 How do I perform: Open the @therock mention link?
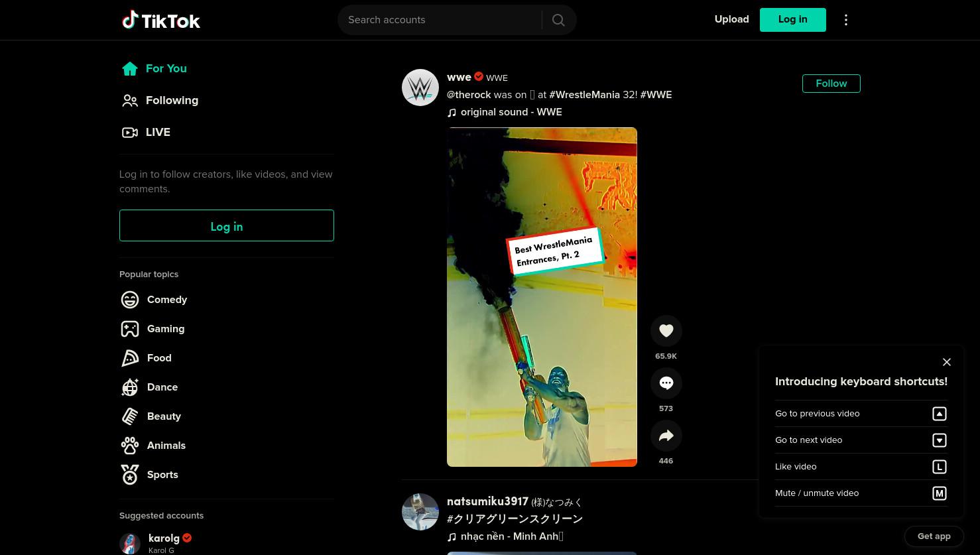(469, 95)
